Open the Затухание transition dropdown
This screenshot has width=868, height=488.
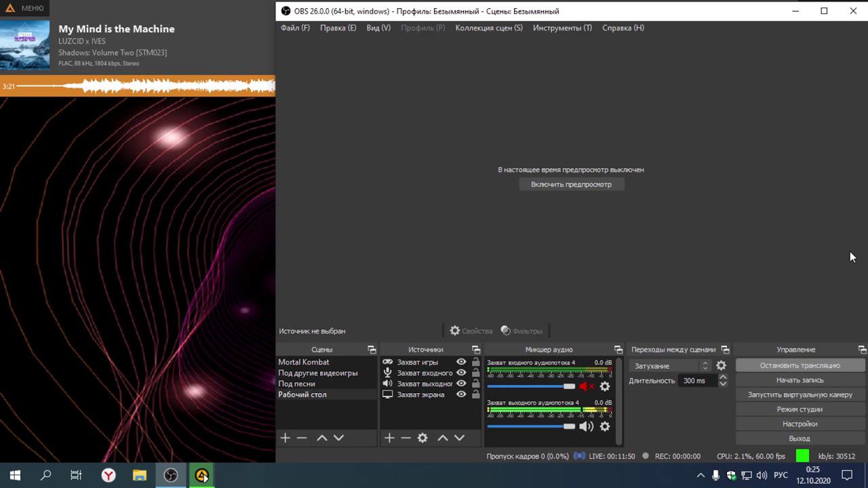point(671,366)
